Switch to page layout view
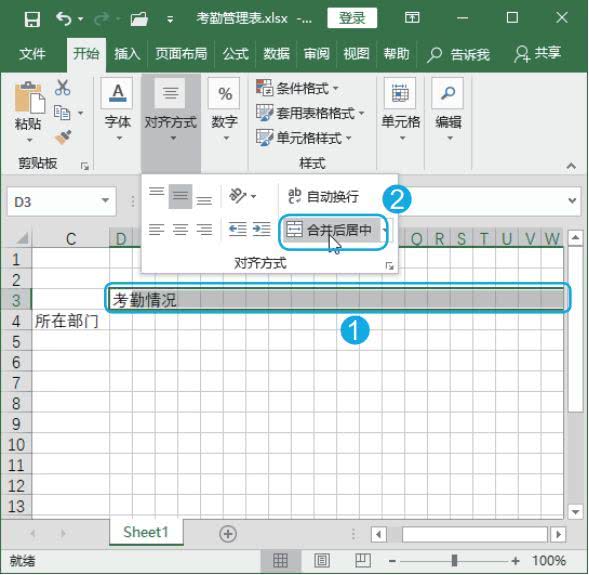Screen dimensions: 589x575 pyautogui.click(x=322, y=560)
